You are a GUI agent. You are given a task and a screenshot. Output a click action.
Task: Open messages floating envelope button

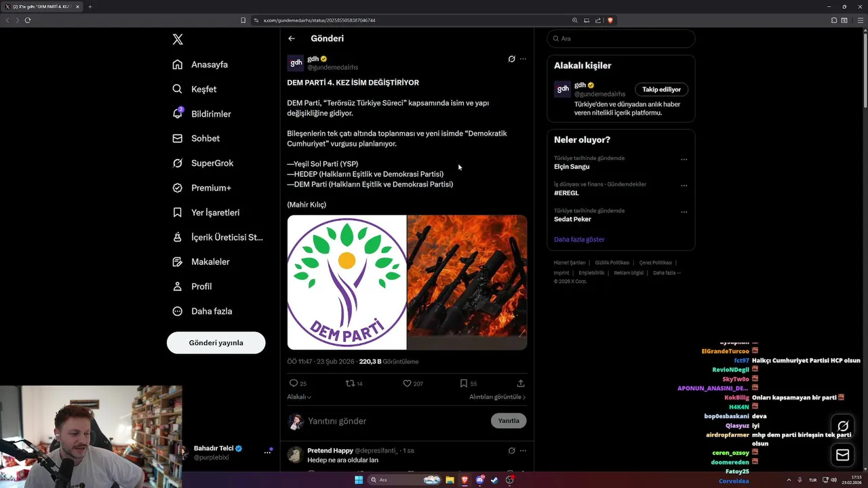coord(843,455)
